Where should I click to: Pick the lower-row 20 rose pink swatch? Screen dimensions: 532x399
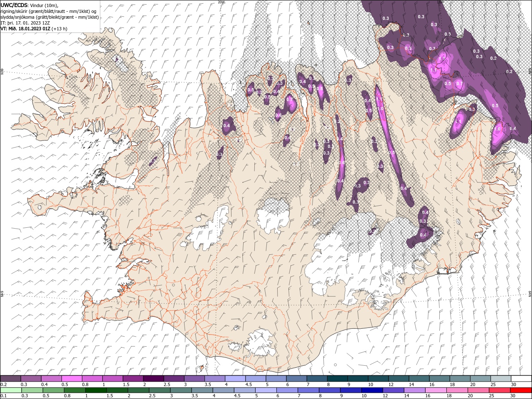tap(478, 390)
